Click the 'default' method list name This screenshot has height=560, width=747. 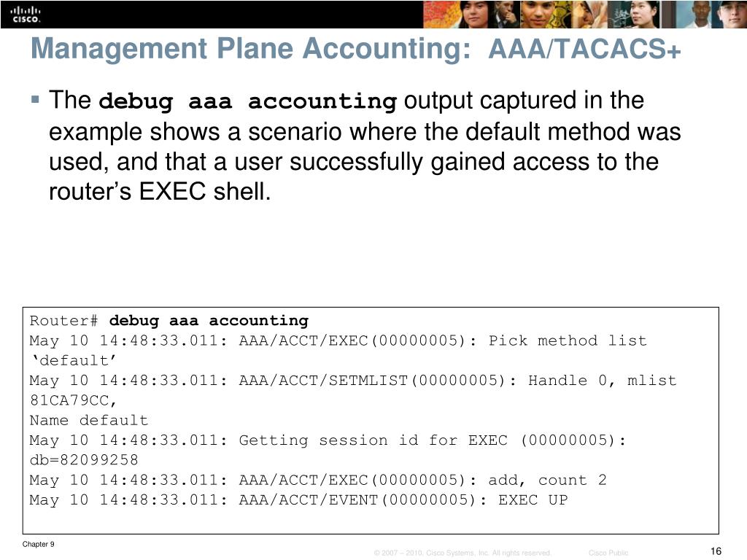(x=74, y=360)
